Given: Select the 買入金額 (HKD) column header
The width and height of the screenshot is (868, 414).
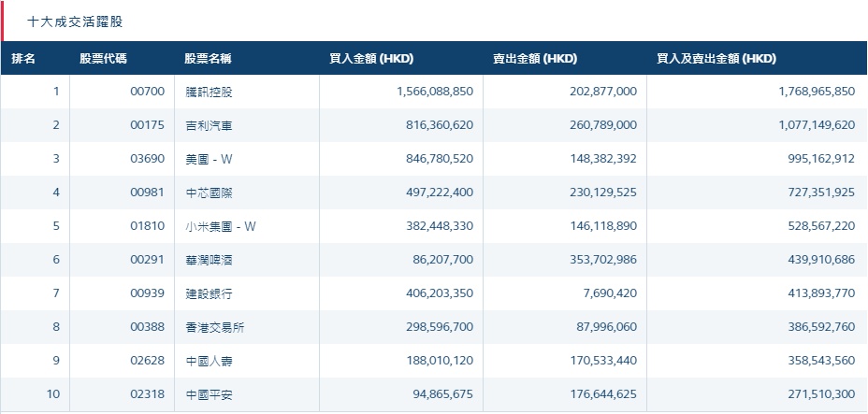Looking at the screenshot, I should click(371, 59).
